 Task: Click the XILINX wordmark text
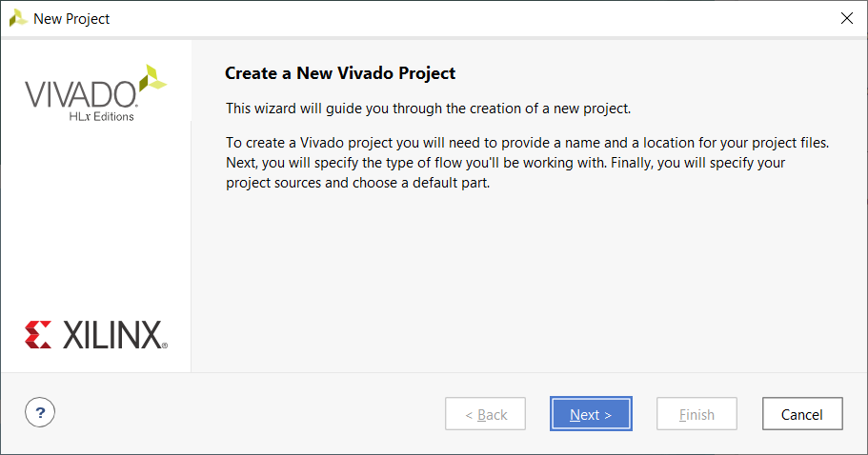point(114,335)
